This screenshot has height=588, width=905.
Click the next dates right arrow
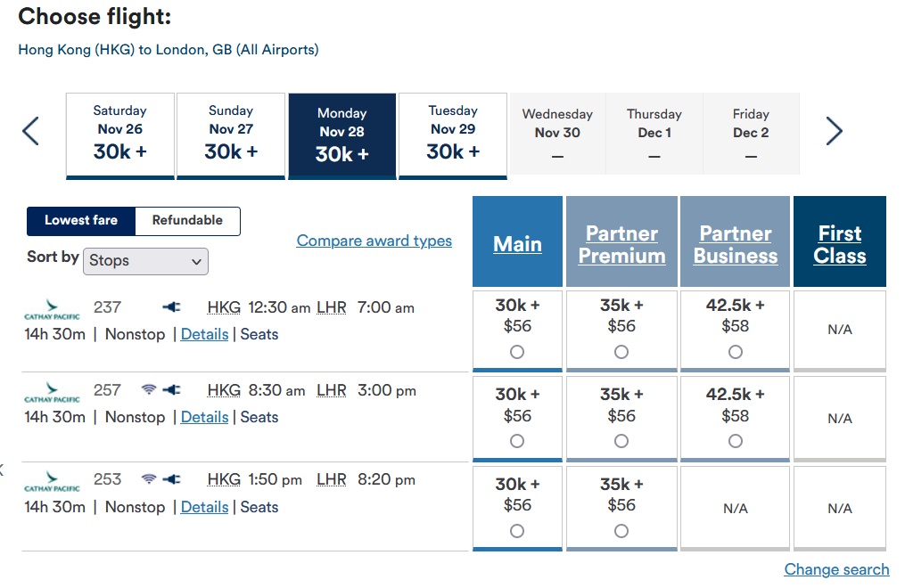(834, 131)
